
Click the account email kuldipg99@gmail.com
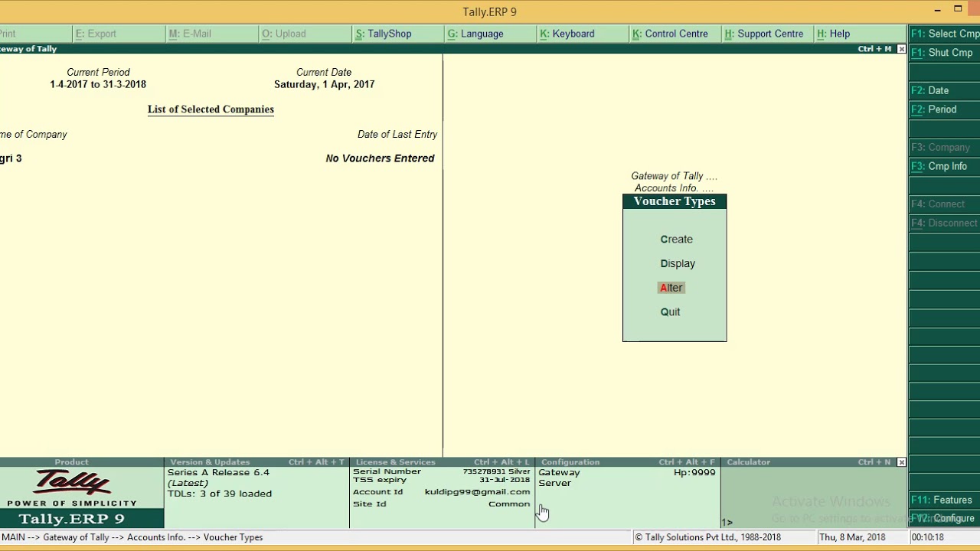[x=477, y=492]
